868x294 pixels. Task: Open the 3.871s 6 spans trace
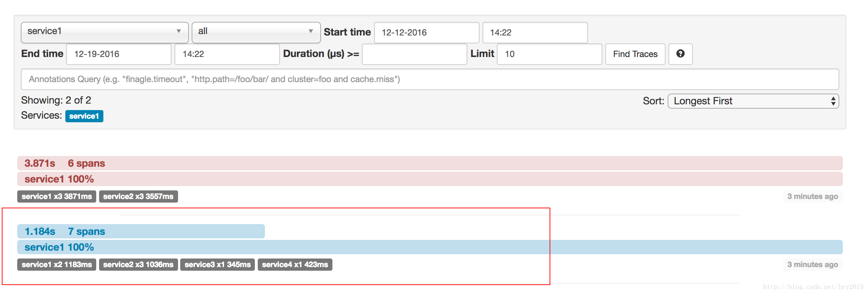click(430, 163)
